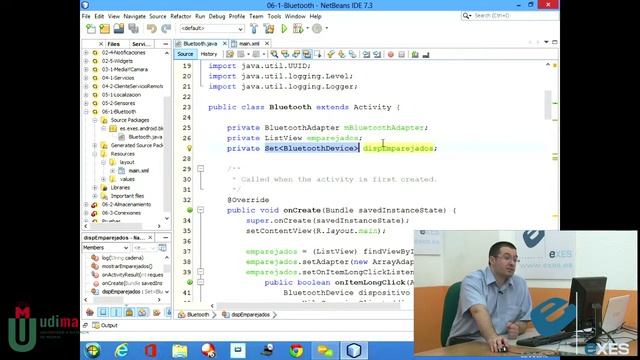Open the Debug menu

[217, 16]
